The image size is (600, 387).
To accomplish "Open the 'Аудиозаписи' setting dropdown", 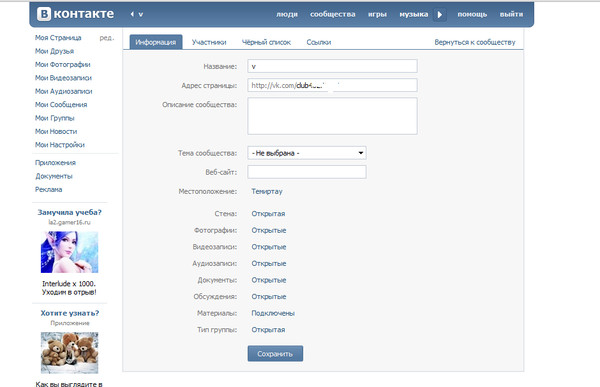I will pyautogui.click(x=269, y=263).
